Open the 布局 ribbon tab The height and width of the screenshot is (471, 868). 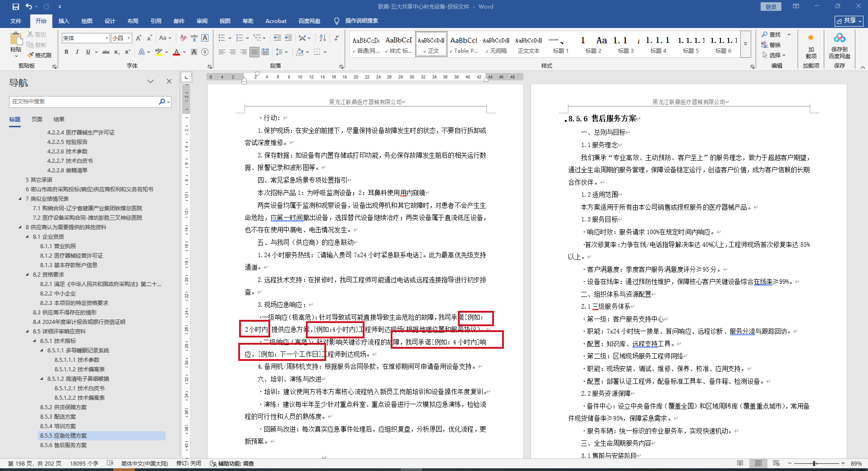pyautogui.click(x=133, y=21)
